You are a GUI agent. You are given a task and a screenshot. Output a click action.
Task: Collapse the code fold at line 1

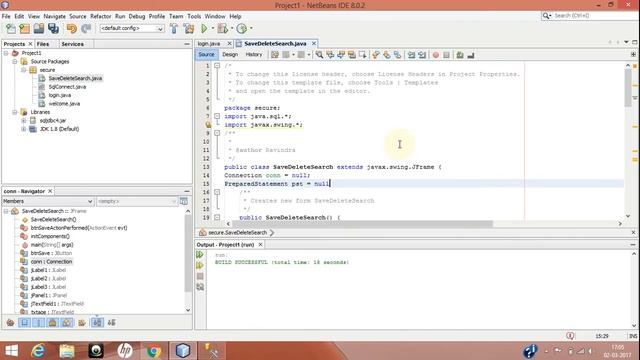point(217,66)
